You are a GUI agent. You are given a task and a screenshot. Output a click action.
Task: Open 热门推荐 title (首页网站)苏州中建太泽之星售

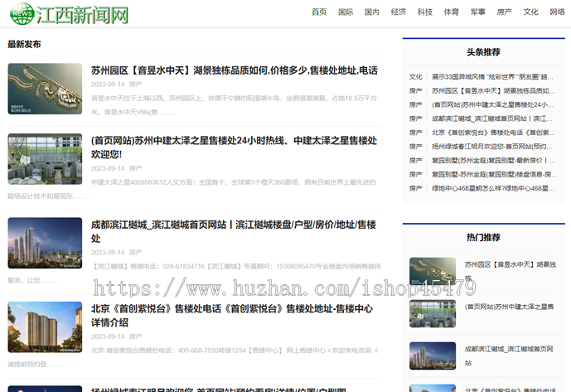(x=509, y=307)
